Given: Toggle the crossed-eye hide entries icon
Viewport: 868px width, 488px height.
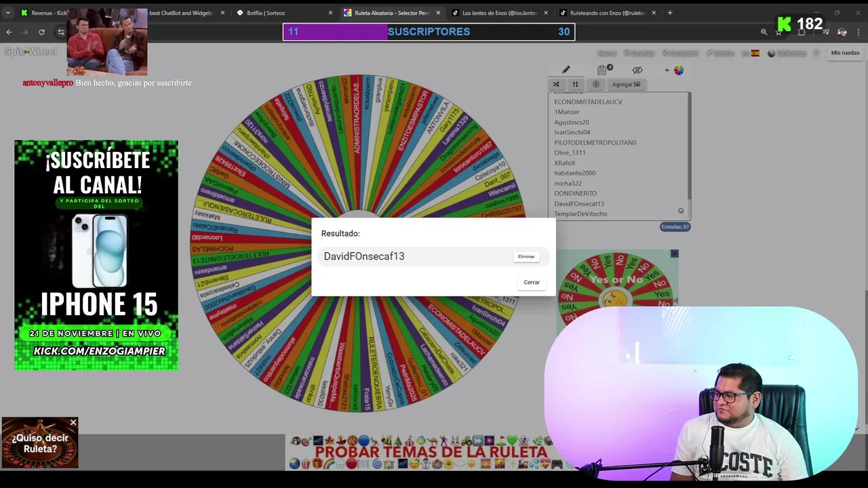Looking at the screenshot, I should [x=637, y=70].
